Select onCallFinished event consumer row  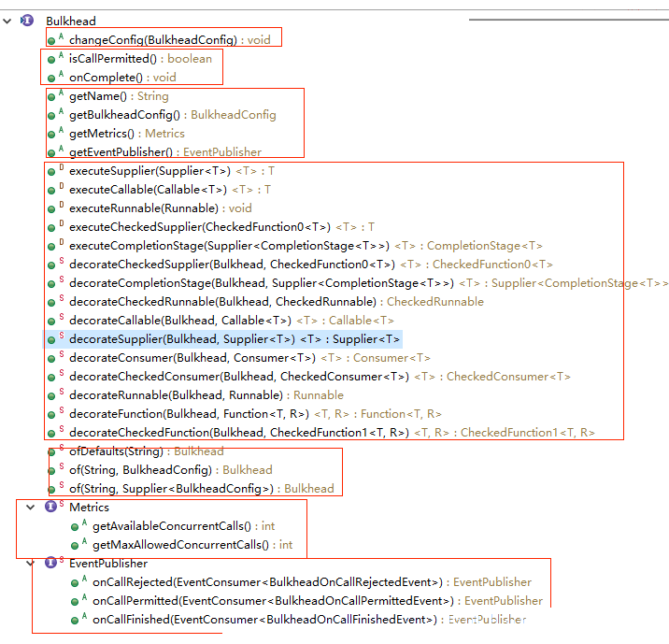309,620
